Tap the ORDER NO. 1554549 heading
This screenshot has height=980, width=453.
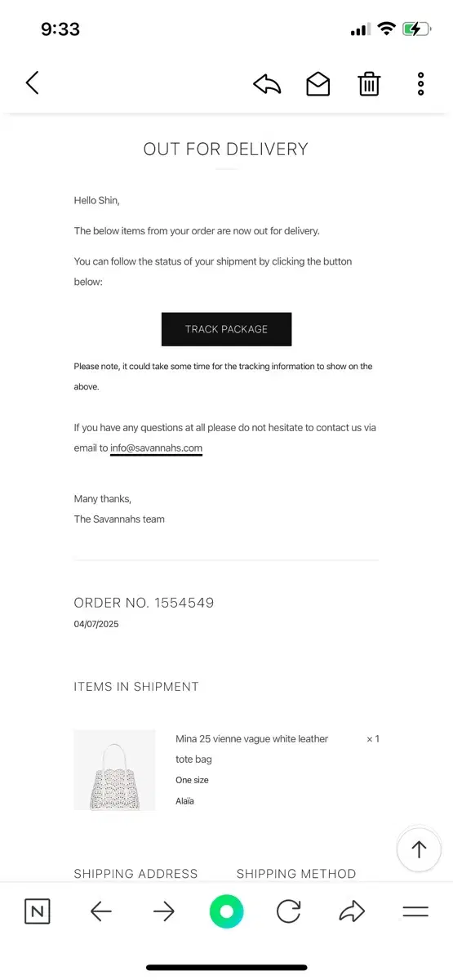pos(144,603)
